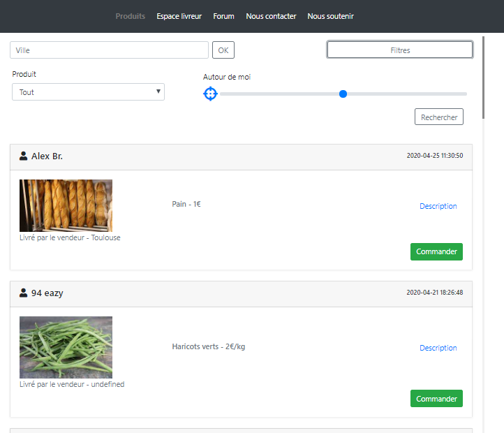
Task: Click the geolocation crosshair icon
Action: coord(210,94)
